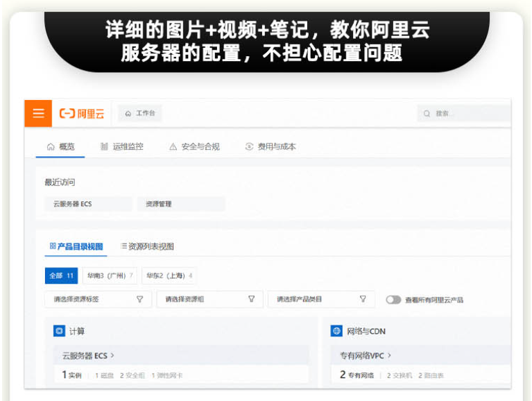Image resolution: width=532 pixels, height=401 pixels.
Task: Click 1 磁盘 count
Action: tap(105, 375)
